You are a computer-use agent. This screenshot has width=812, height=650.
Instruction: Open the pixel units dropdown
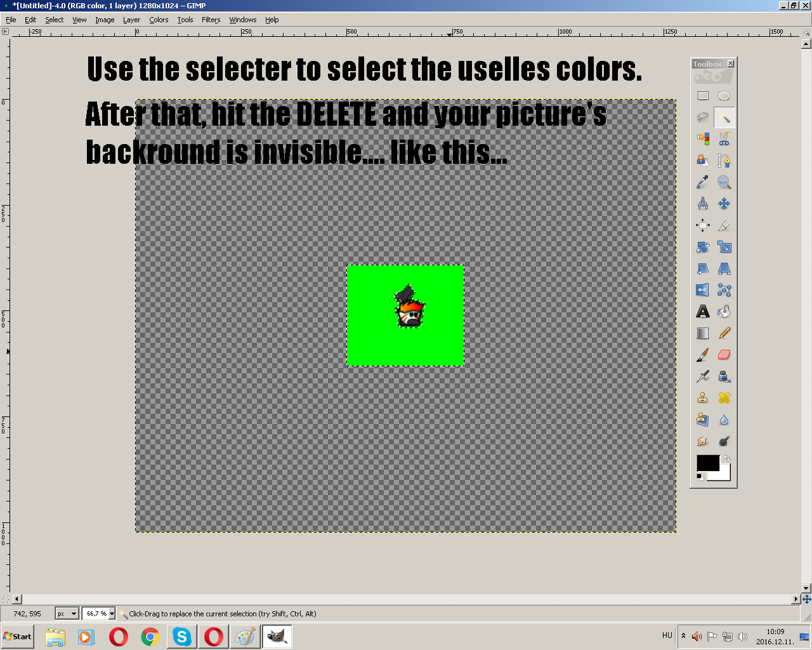[66, 613]
